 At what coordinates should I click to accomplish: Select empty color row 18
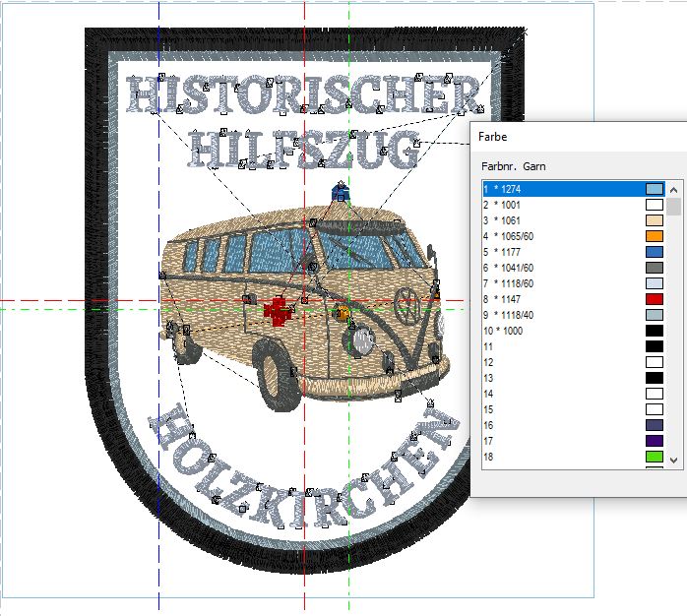pyautogui.click(x=574, y=457)
